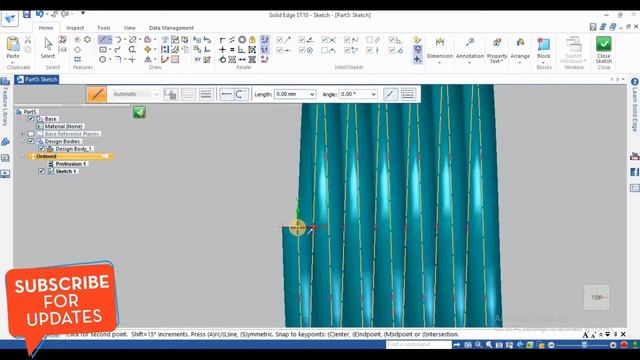Open the Feature Library side tab
The height and width of the screenshot is (360, 640).
click(x=5, y=102)
